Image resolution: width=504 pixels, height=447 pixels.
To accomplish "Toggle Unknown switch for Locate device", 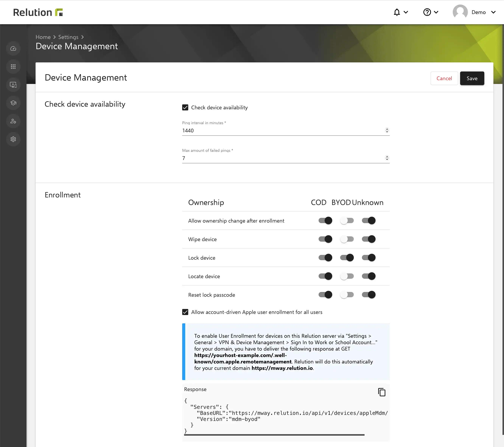I will click(369, 276).
